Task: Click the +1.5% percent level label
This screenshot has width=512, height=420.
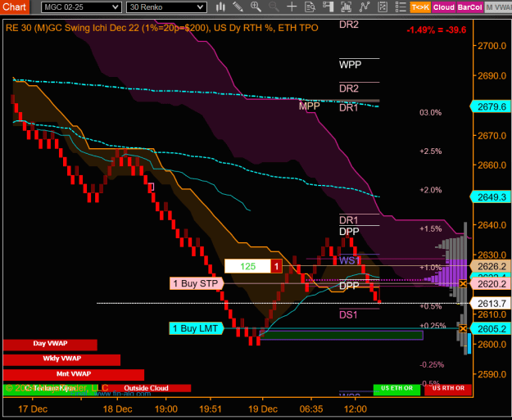Action: coord(431,228)
